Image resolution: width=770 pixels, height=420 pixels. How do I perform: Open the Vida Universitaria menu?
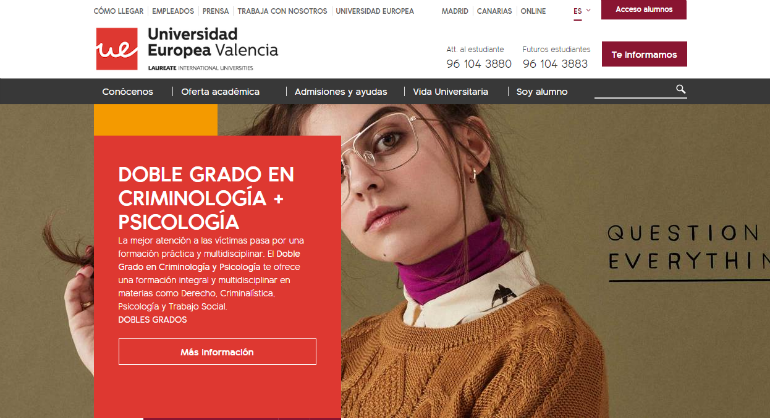coord(450,92)
